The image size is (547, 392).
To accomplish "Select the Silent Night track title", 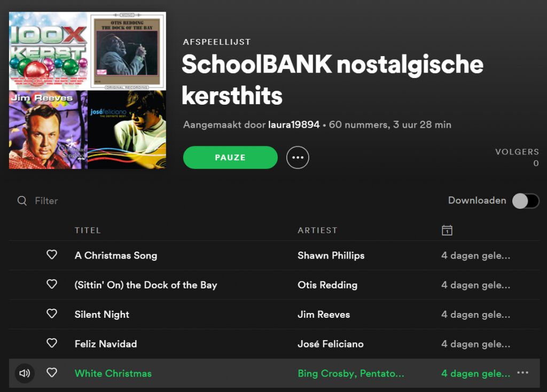I will coord(102,315).
